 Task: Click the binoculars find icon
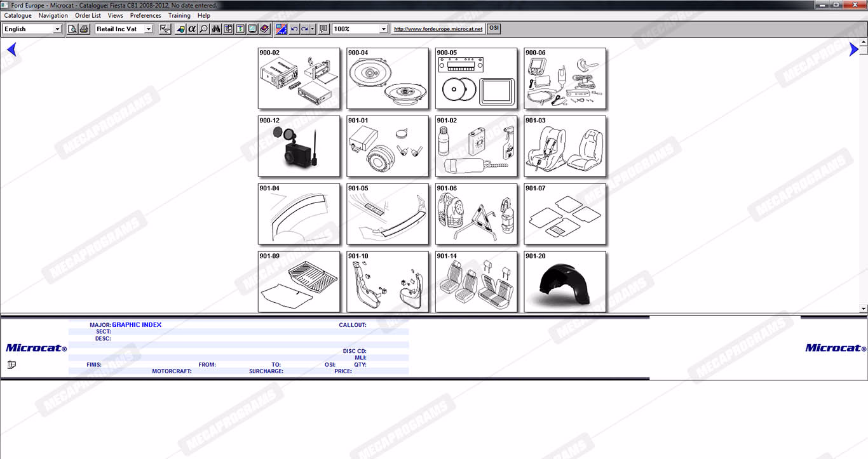tap(216, 29)
